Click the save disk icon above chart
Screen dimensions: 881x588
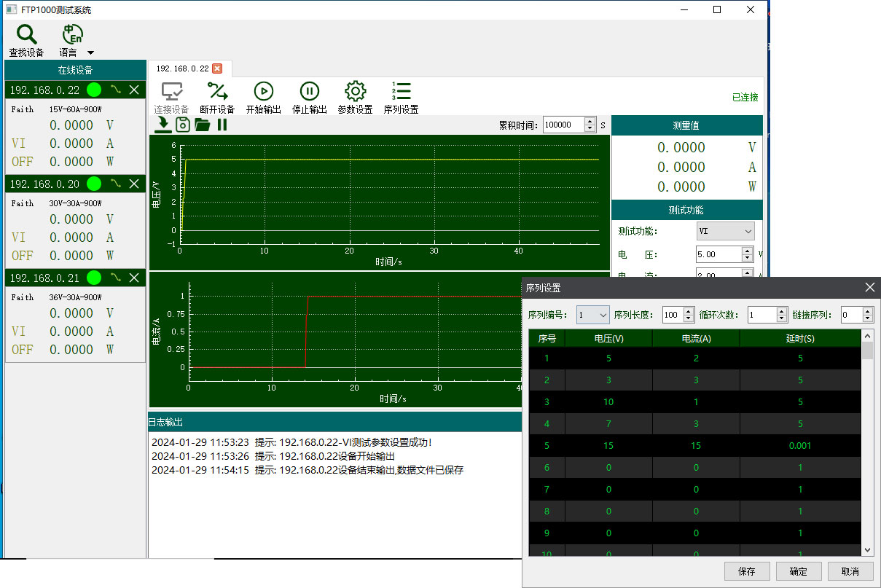coord(183,125)
